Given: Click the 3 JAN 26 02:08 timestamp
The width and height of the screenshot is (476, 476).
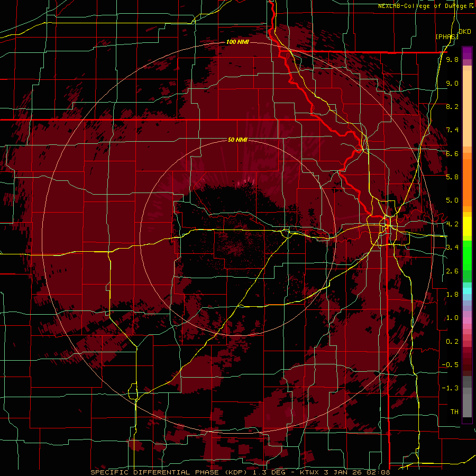Looking at the screenshot, I should click(358, 472).
